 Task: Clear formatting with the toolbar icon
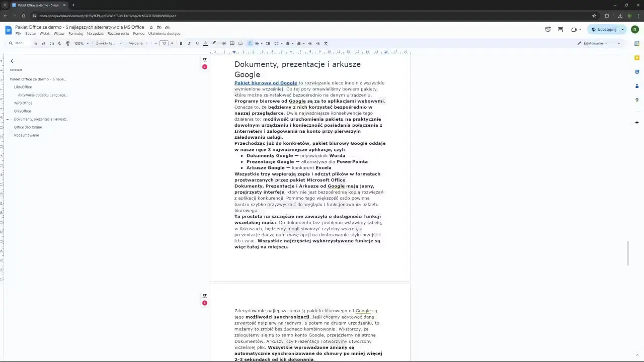pos(325,43)
